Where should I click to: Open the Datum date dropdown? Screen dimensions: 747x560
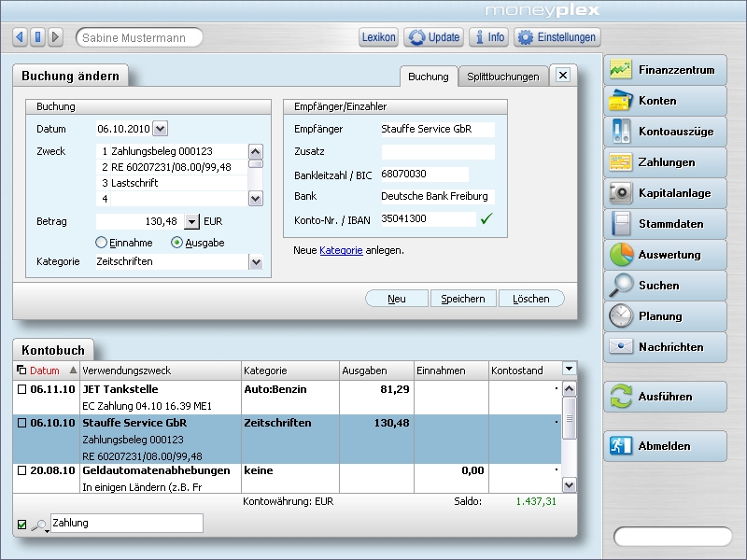160,129
